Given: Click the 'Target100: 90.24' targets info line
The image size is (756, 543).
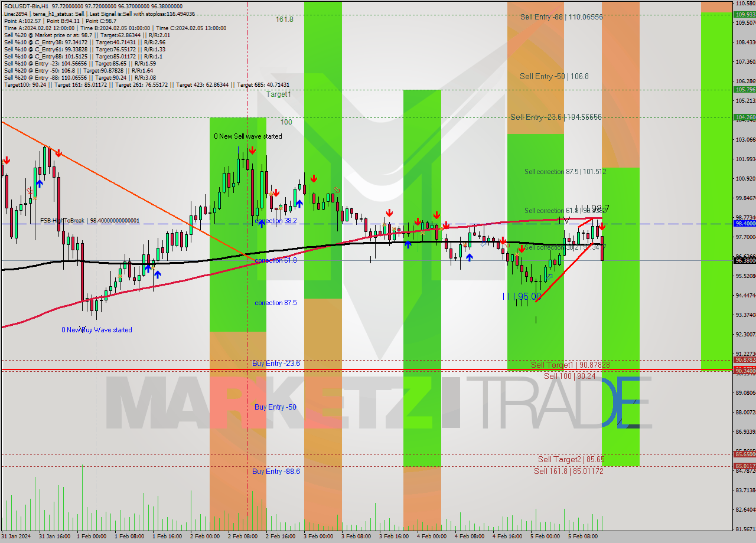Looking at the screenshot, I should [x=146, y=85].
